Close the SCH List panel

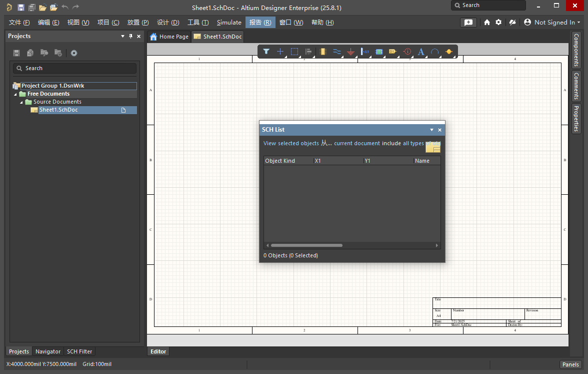coord(440,130)
